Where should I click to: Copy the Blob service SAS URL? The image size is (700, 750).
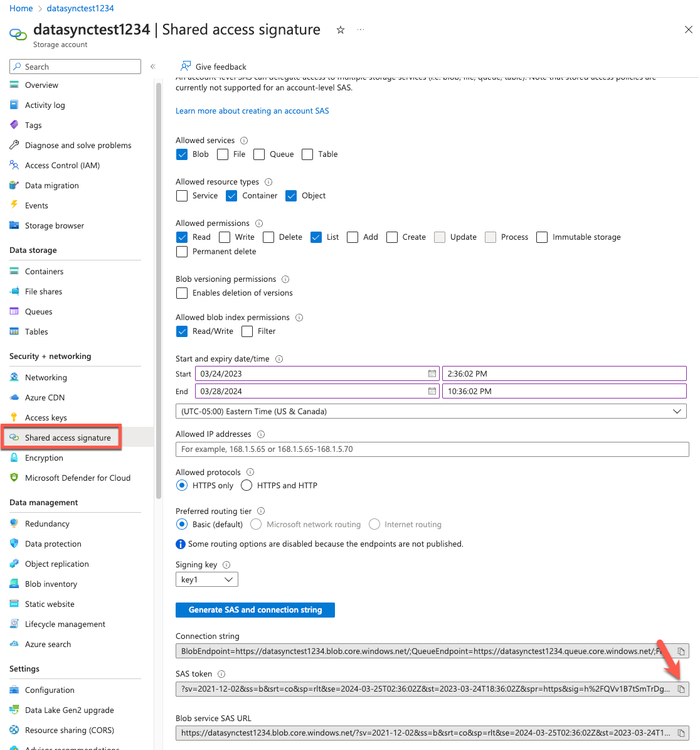pyautogui.click(x=682, y=732)
